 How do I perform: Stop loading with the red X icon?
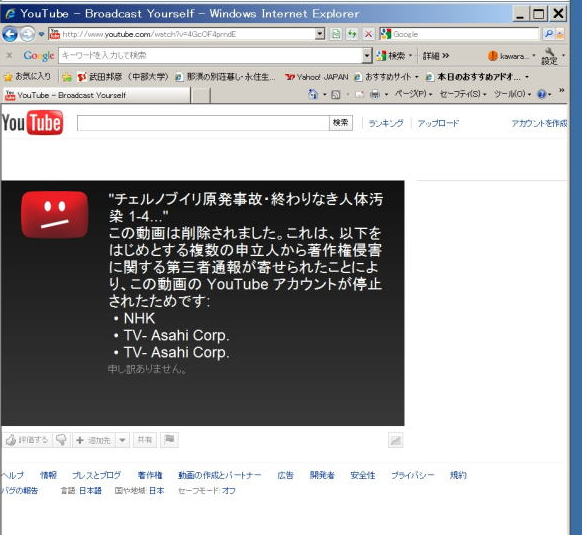[368, 34]
